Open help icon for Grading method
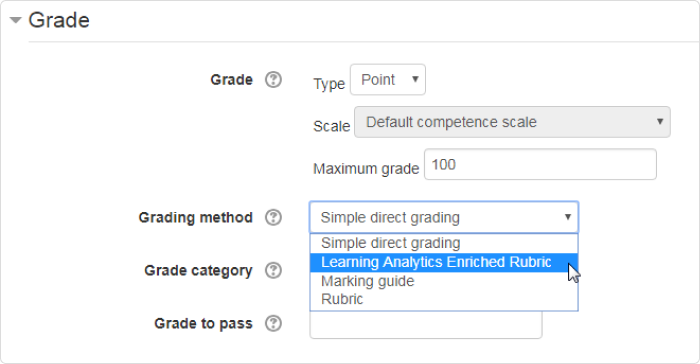Viewport: 700px width, 364px height. click(x=273, y=218)
